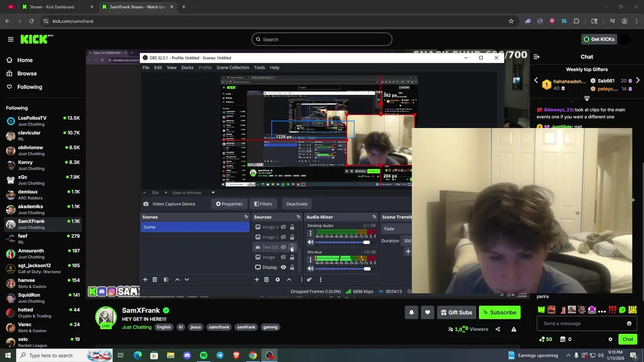Expand the Weekly top Gifters section arrow
The width and height of the screenshot is (644, 362).
(x=587, y=98)
